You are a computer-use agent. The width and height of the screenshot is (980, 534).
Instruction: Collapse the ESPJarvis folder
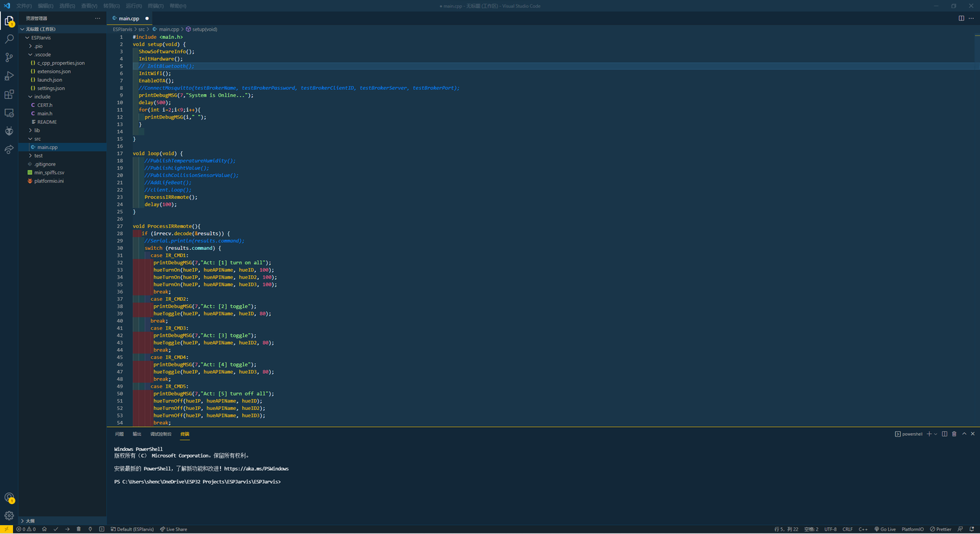(62, 37)
